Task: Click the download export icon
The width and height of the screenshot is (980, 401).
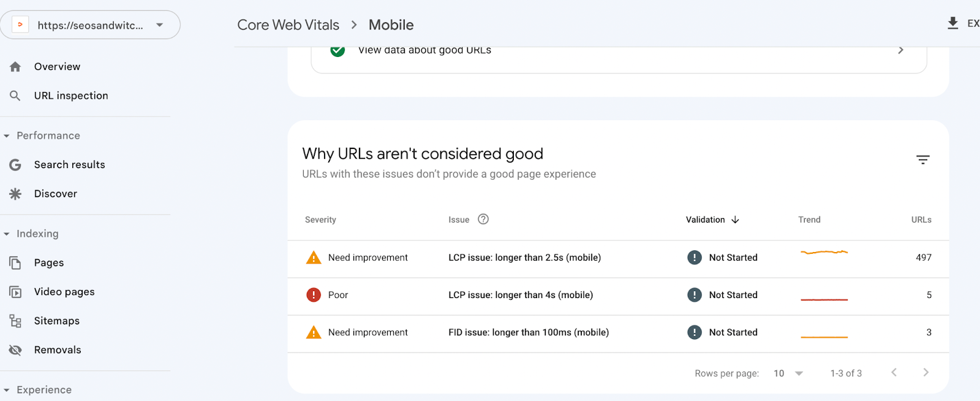Action: [x=952, y=24]
